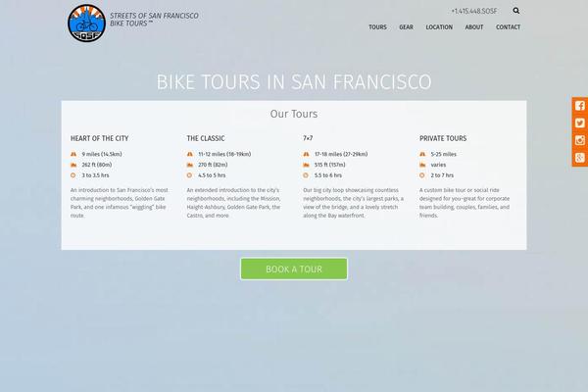Image resolution: width=588 pixels, height=392 pixels.
Task: Click clock icon beside 4.5 to 5 hrs
Action: pyautogui.click(x=189, y=175)
